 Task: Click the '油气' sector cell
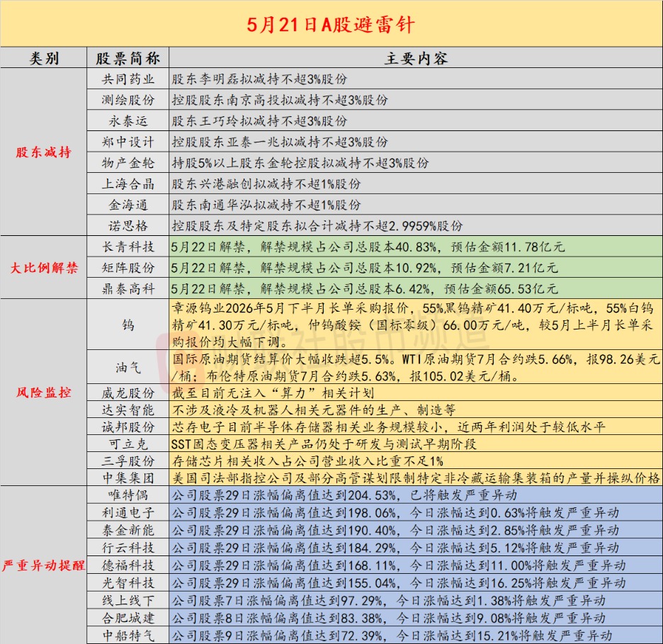[127, 367]
